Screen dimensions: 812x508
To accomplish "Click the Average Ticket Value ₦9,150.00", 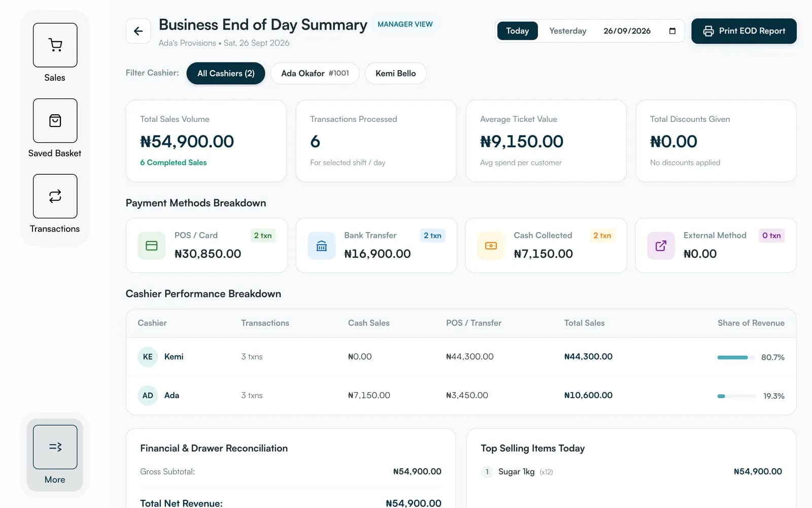I will [522, 141].
